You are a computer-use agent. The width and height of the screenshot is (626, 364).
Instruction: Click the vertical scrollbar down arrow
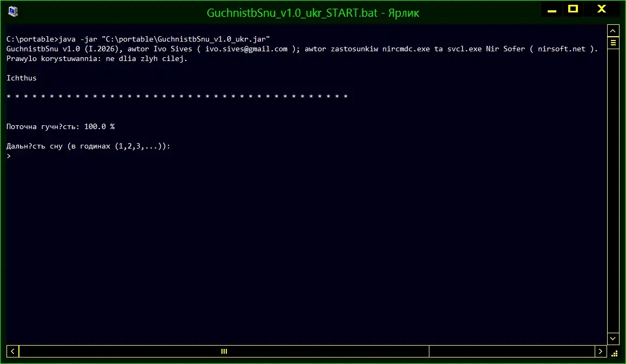point(613,338)
